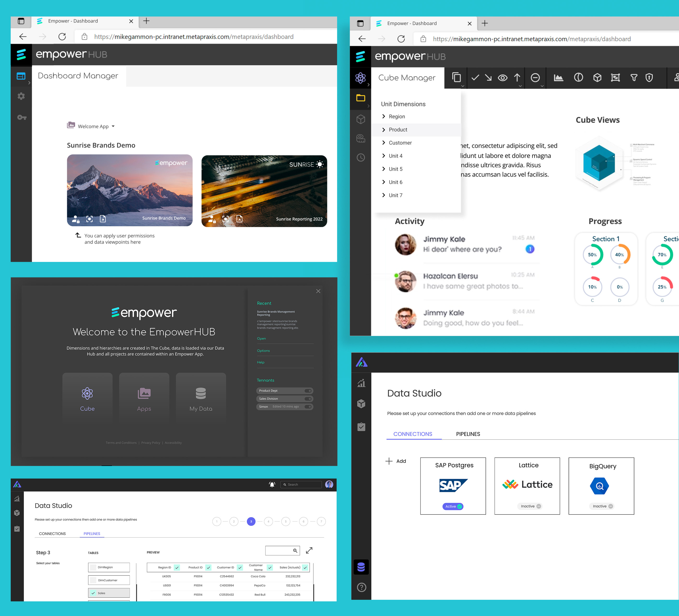This screenshot has height=616, width=679.
Task: Toggle the Sales Division tenant switch
Action: pyautogui.click(x=308, y=399)
